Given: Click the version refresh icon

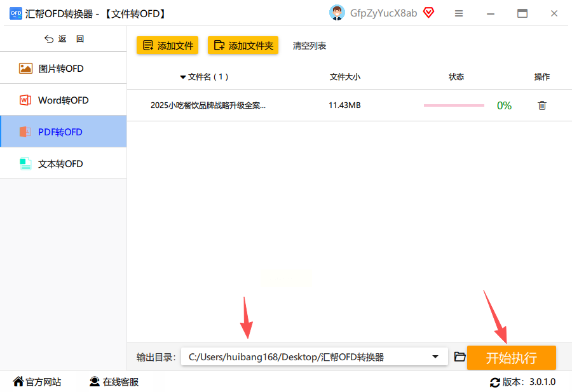Looking at the screenshot, I should tap(494, 382).
